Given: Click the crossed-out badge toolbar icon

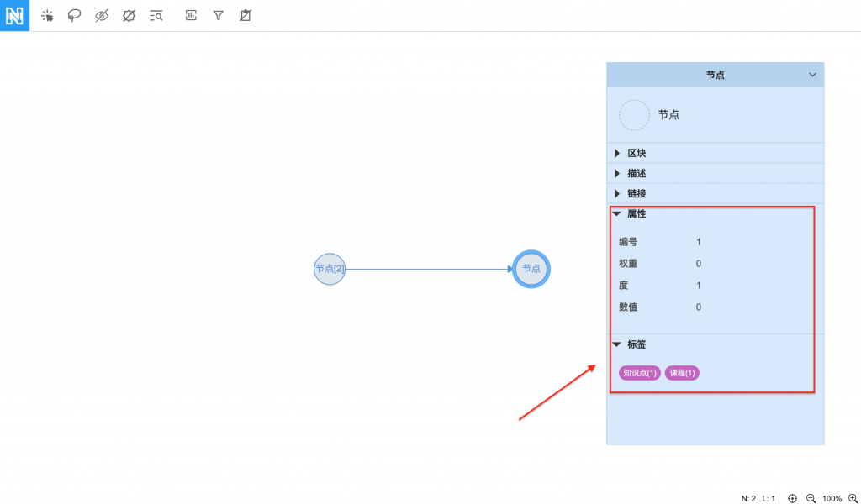Looking at the screenshot, I should [129, 15].
